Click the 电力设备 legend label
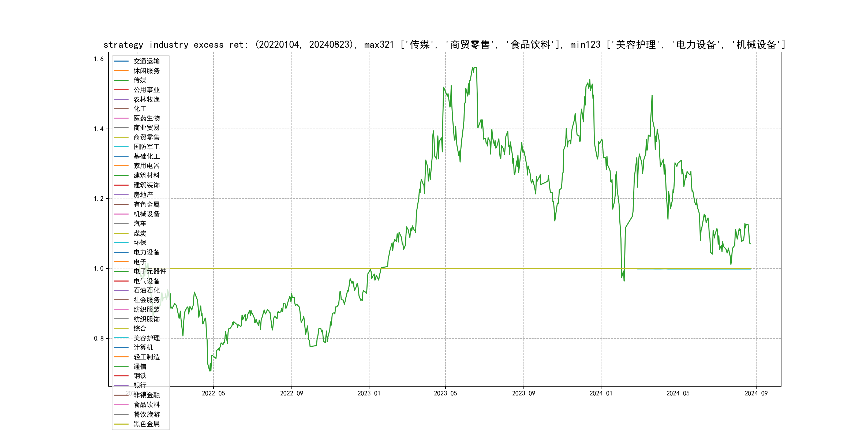868x434 pixels. pos(147,252)
